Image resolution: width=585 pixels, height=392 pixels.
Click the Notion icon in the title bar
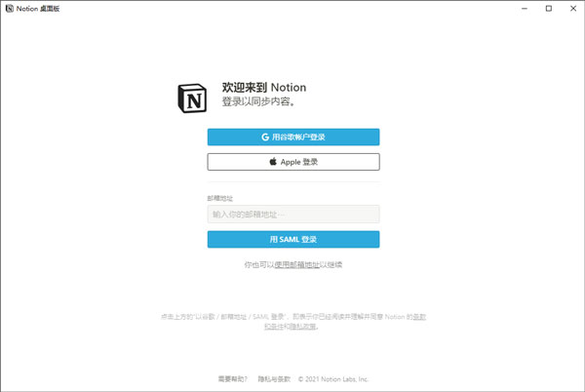(x=9, y=8)
